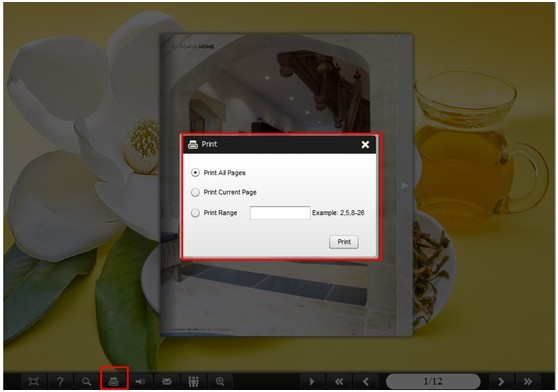Share by email using the envelope icon
Image resolution: width=558 pixels, height=392 pixels.
pyautogui.click(x=167, y=381)
